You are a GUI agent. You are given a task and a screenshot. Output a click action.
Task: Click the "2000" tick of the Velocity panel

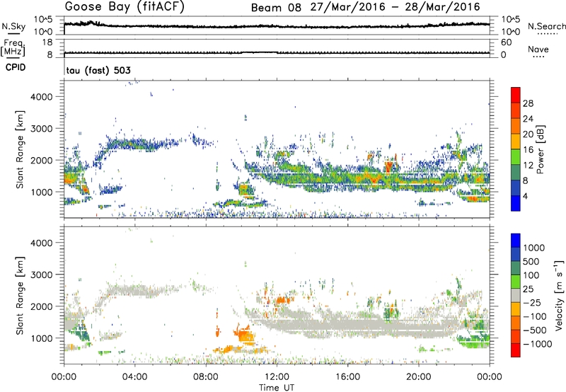(41, 306)
